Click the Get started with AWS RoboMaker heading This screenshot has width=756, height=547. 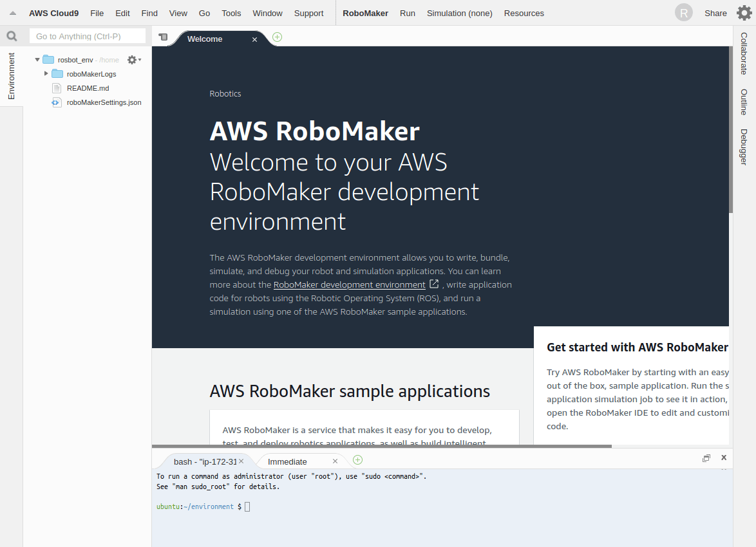coord(638,348)
